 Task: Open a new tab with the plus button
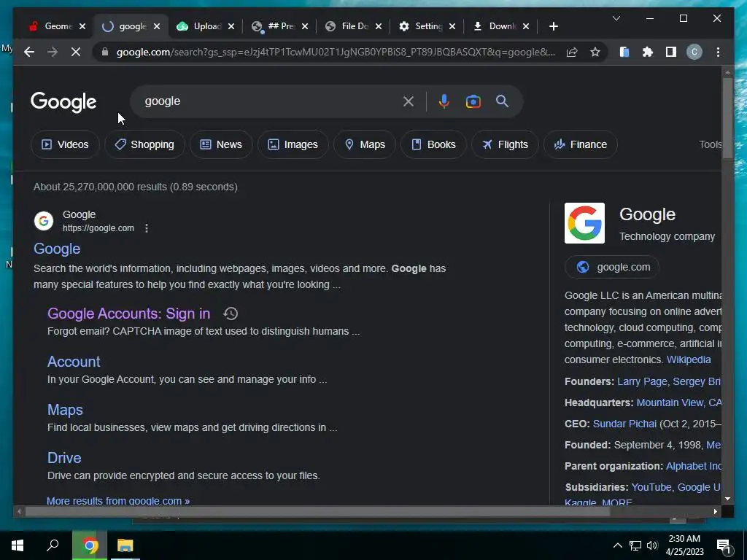[553, 26]
